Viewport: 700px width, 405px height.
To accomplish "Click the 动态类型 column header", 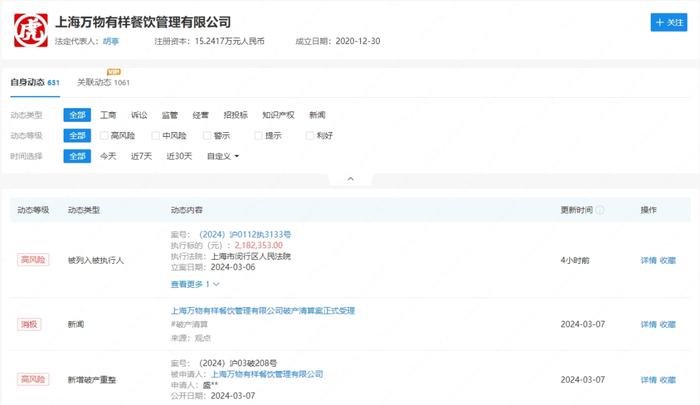I will [x=84, y=210].
